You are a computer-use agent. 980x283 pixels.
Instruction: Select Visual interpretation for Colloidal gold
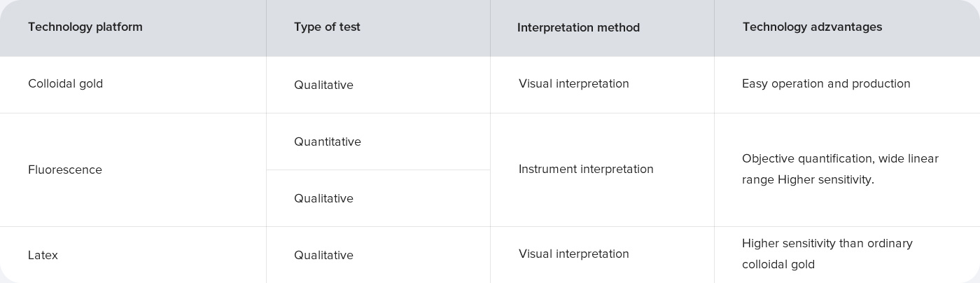[574, 83]
